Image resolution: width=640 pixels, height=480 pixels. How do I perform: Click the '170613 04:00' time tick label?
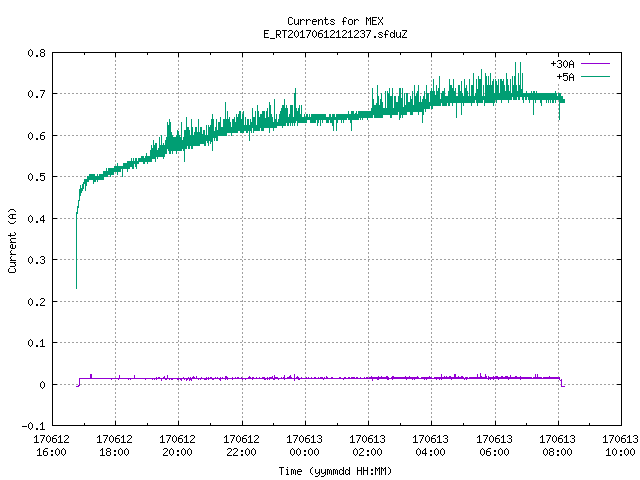pos(431,445)
